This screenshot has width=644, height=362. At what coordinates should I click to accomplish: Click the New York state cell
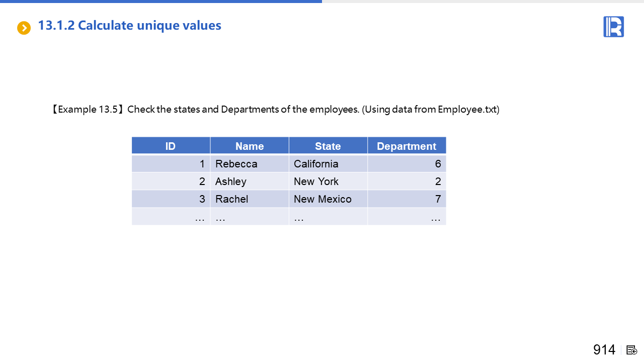pos(316,182)
